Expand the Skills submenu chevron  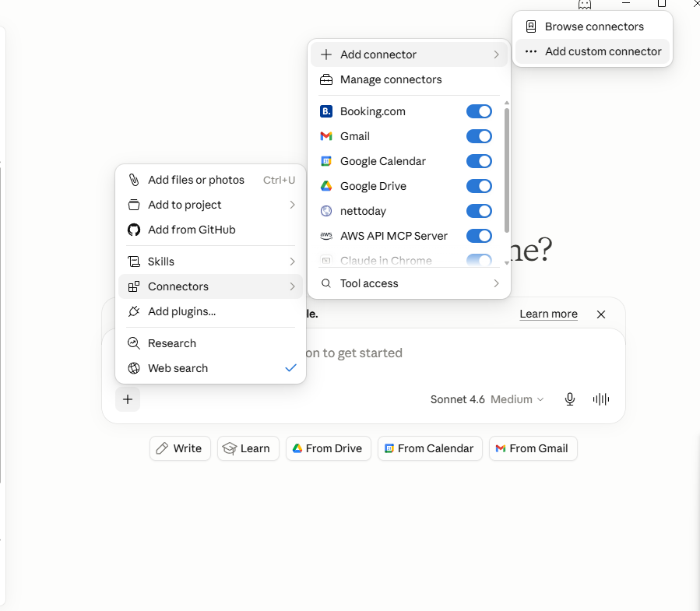coord(293,262)
